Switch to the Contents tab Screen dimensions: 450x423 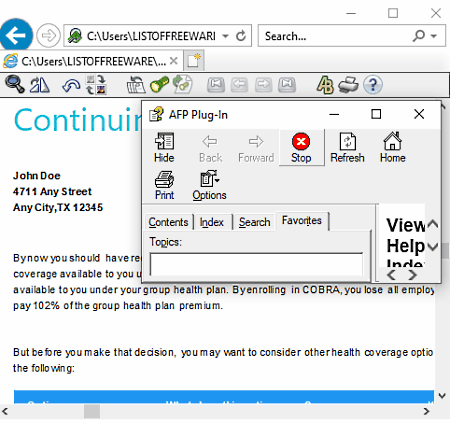tap(168, 222)
